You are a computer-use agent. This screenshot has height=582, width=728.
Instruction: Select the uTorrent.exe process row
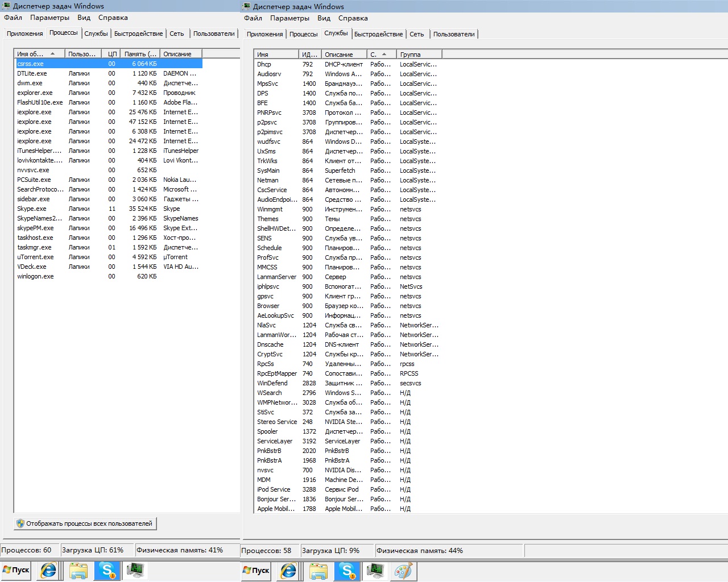coord(109,257)
